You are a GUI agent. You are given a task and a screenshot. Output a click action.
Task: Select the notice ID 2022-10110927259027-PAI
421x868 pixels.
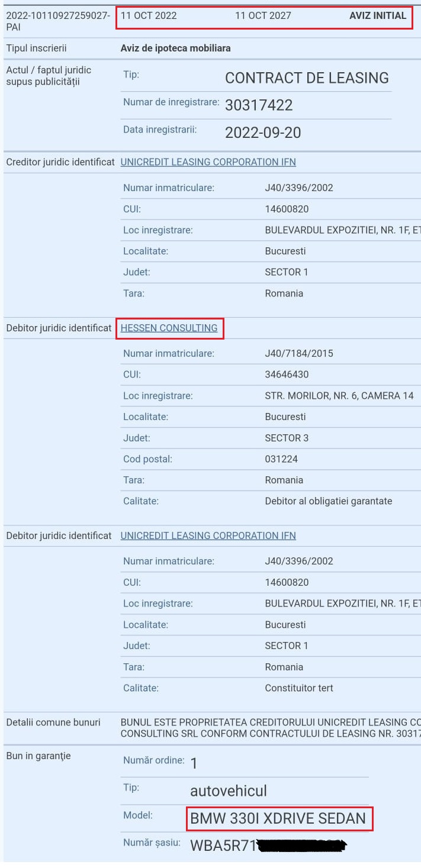(58, 21)
